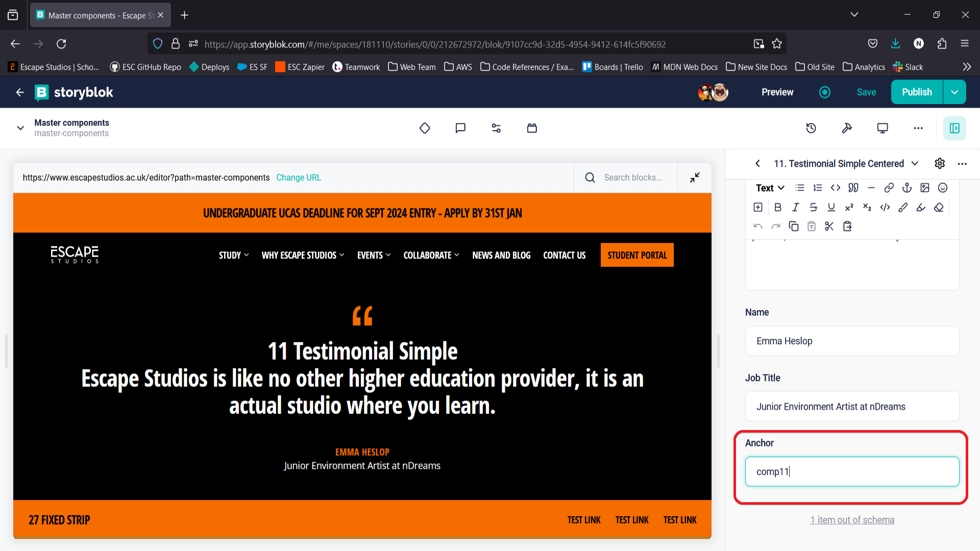980x551 pixels.
Task: Toggle subscript formatting
Action: [x=867, y=207]
